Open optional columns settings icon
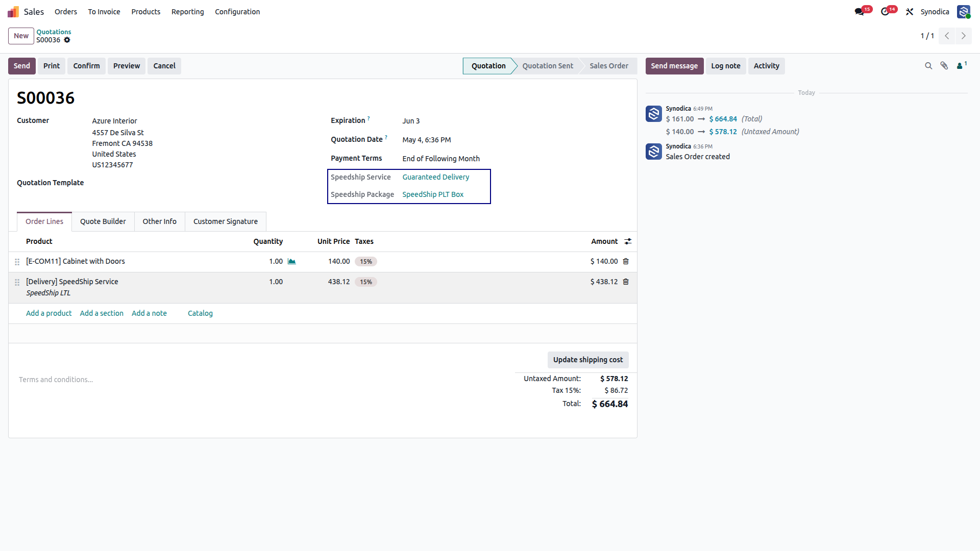 tap(628, 241)
